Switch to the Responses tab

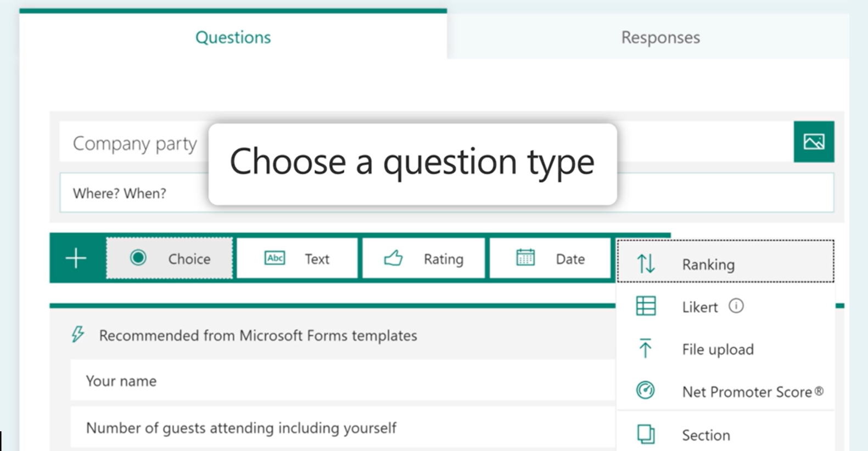click(x=660, y=37)
